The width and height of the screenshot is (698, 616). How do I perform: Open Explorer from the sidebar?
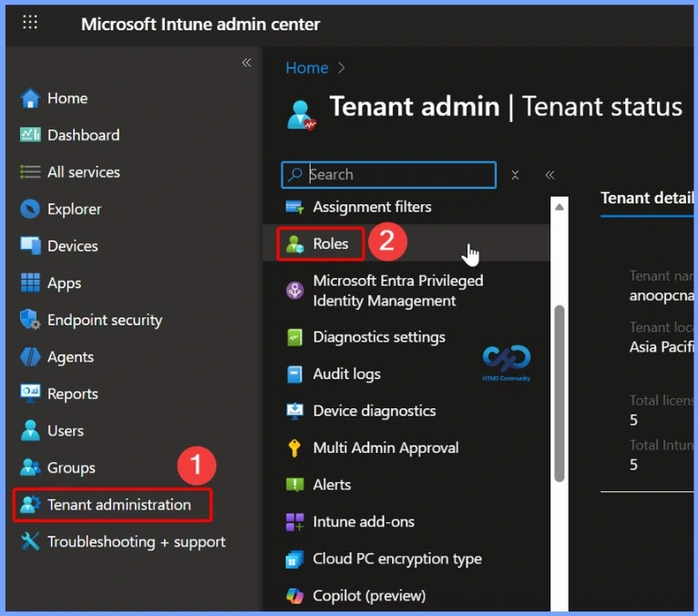[x=75, y=209]
